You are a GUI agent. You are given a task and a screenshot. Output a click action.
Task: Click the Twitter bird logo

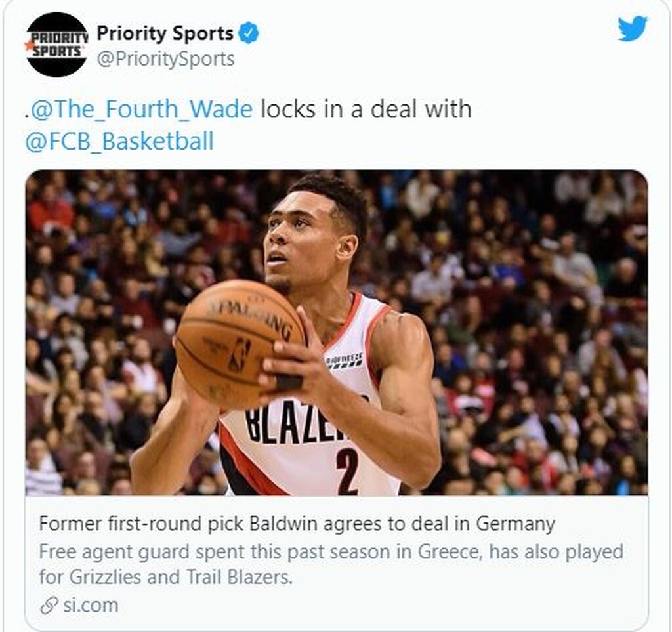633,28
